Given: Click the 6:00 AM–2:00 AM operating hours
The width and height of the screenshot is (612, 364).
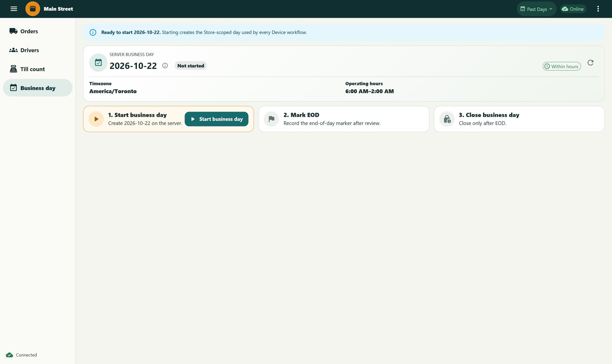Looking at the screenshot, I should (369, 91).
